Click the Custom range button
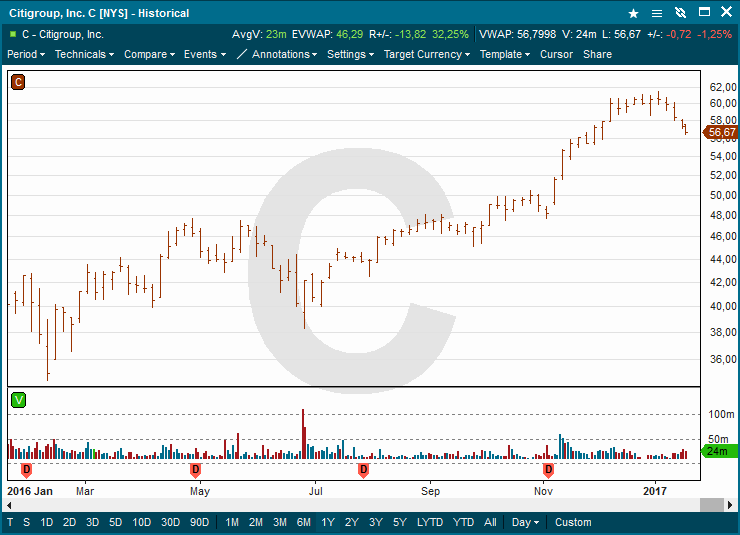Viewport: 740px width, 535px height. 573,522
